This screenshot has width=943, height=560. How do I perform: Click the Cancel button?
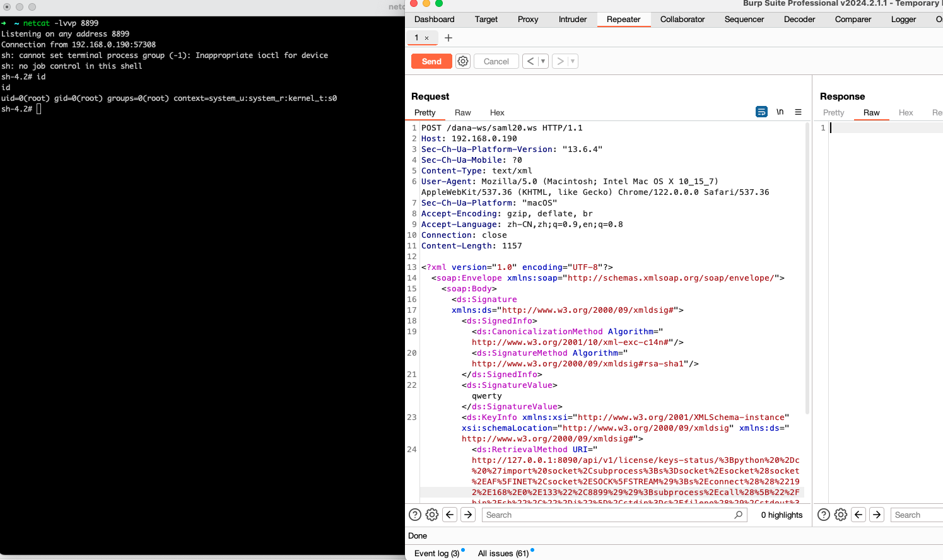[496, 61]
